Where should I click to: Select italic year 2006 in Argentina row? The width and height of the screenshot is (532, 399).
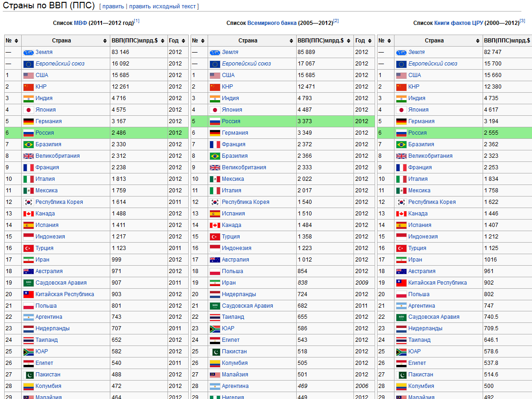point(362,387)
